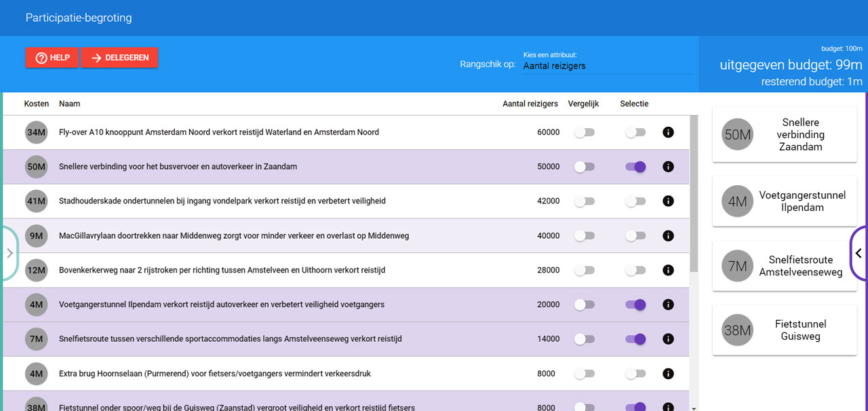Click the Kosten column header
Viewport: 868px width, 411px height.
(37, 104)
